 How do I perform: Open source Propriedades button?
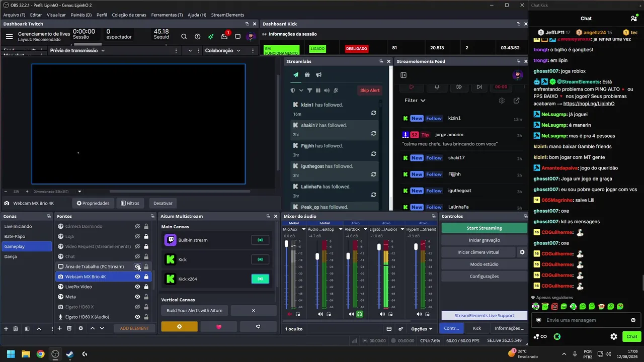click(93, 203)
